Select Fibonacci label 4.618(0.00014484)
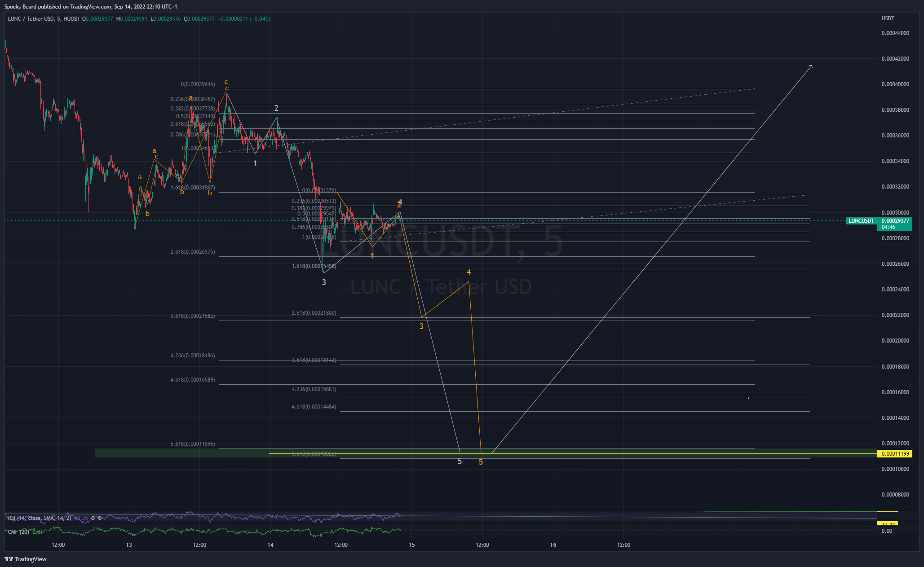 point(314,407)
